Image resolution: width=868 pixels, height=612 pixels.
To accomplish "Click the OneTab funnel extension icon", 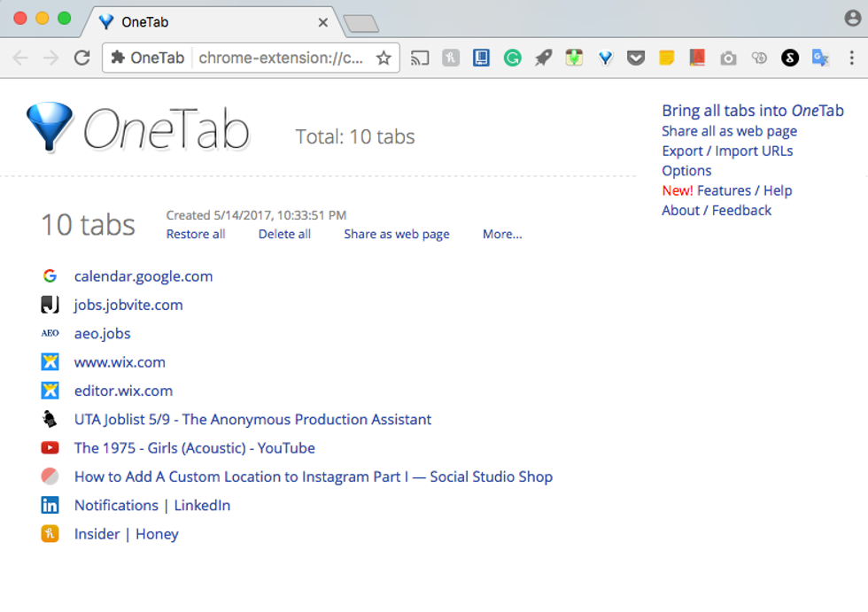I will click(605, 58).
